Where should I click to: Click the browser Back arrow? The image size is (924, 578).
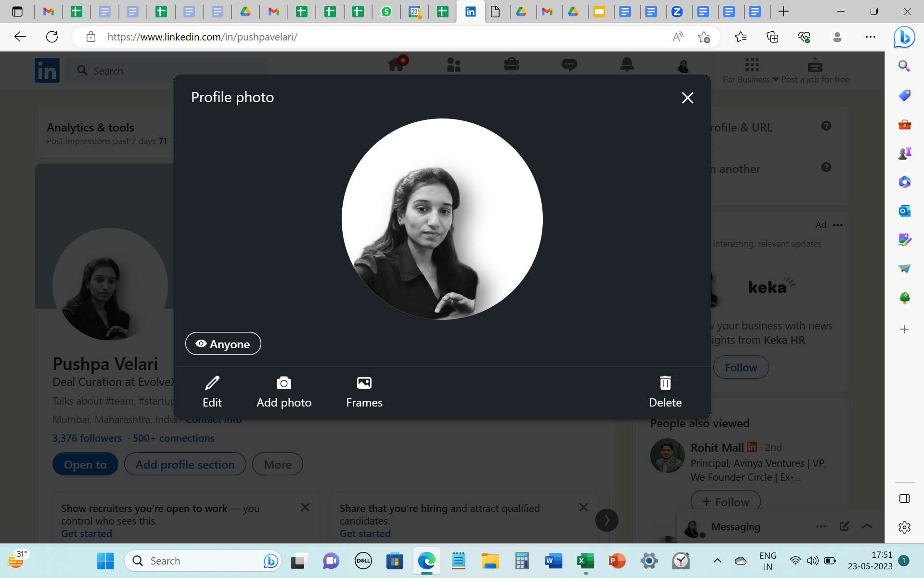(20, 37)
